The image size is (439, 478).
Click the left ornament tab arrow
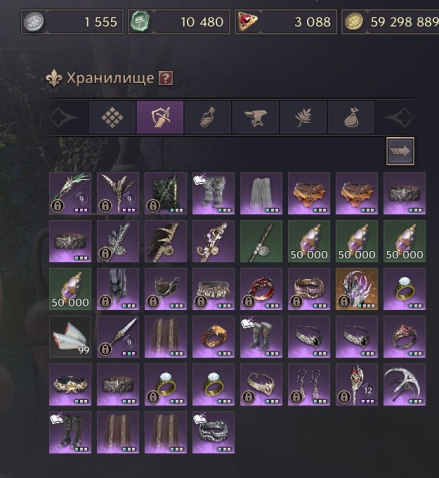pos(63,117)
